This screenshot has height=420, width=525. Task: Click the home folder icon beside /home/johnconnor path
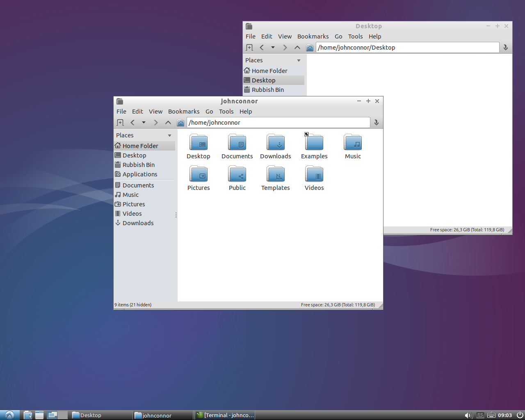(x=180, y=123)
